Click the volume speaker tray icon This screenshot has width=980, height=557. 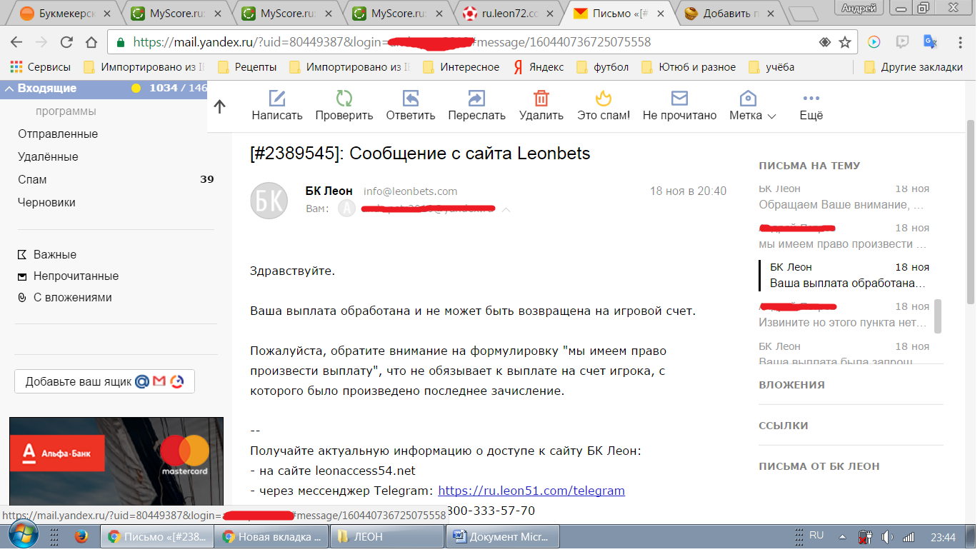tap(887, 537)
